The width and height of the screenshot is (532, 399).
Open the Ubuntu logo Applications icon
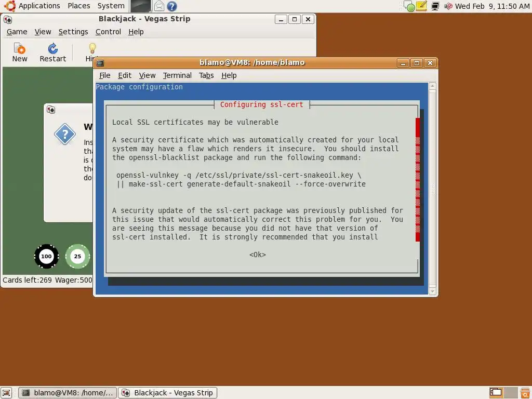tap(9, 6)
